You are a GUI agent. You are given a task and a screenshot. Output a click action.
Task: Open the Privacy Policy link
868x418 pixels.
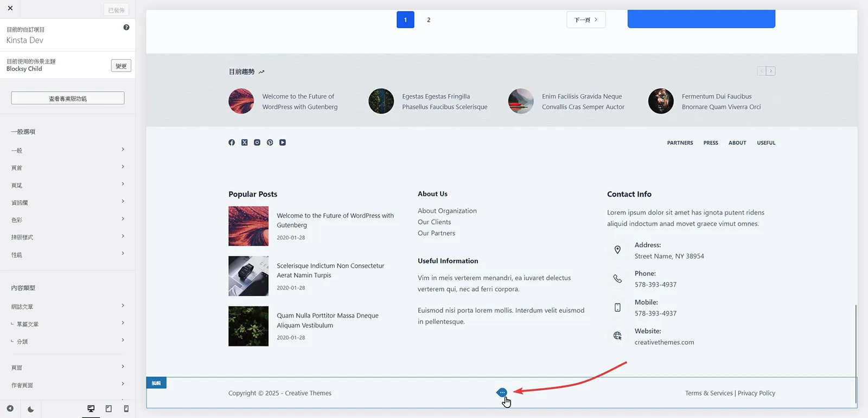(x=756, y=394)
